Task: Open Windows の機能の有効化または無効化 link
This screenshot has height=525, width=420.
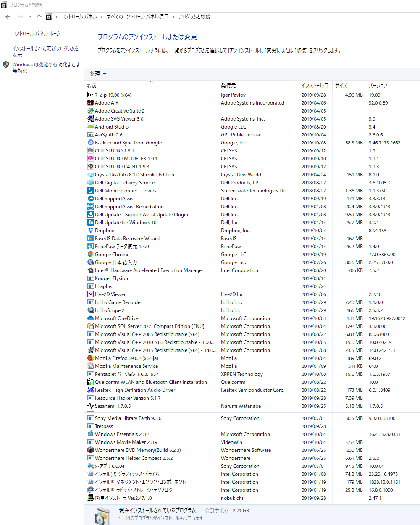Action: 45,68
